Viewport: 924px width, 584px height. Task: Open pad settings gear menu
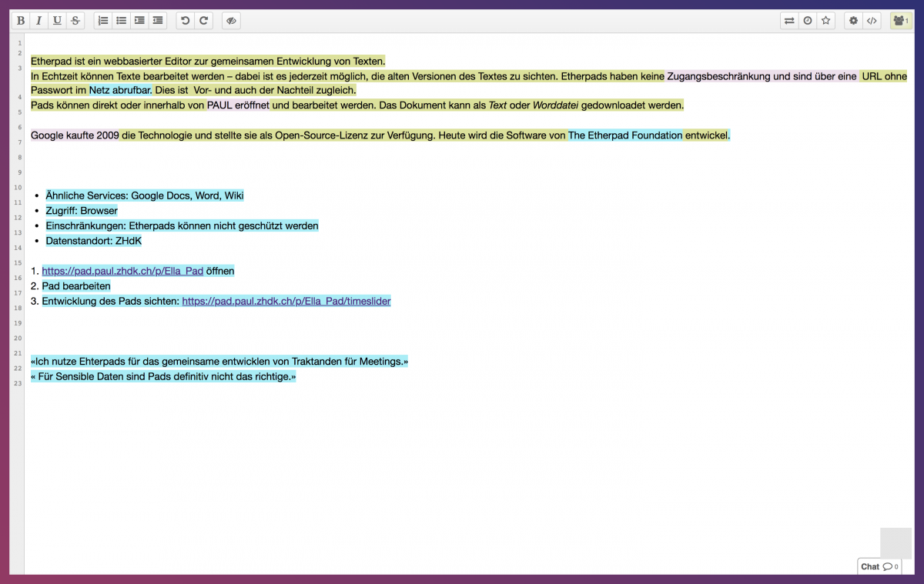coord(853,21)
